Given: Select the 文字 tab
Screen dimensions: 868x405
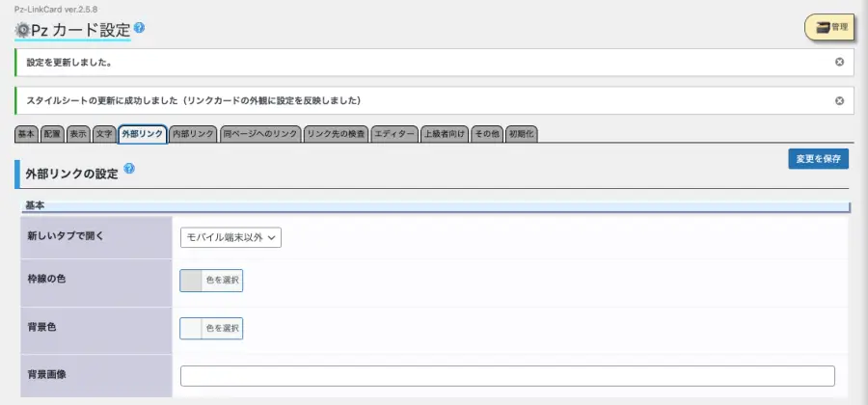Looking at the screenshot, I should (x=104, y=134).
